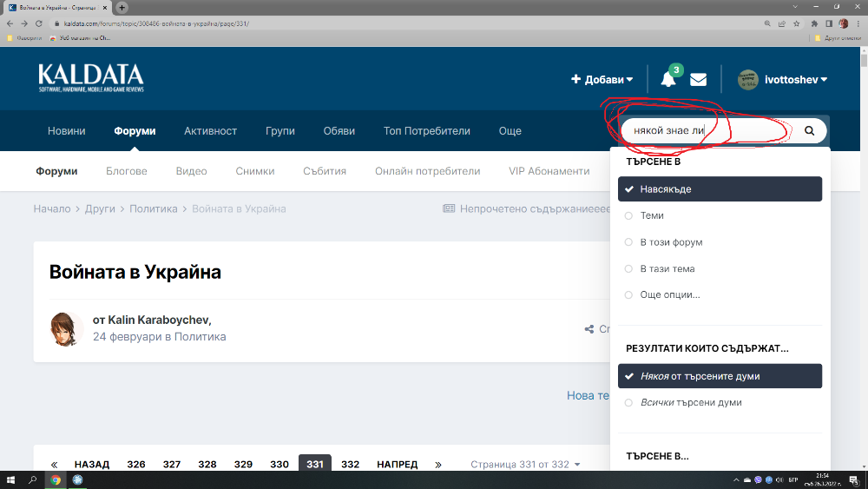Image resolution: width=868 pixels, height=489 pixels.
Task: Bookmark this page with star icon
Action: coord(797,23)
